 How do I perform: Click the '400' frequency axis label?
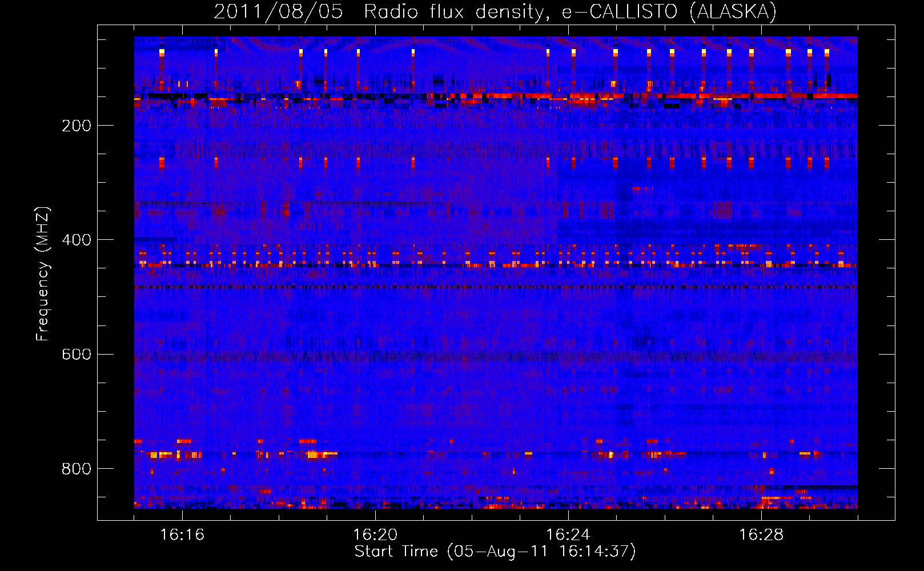(x=77, y=240)
